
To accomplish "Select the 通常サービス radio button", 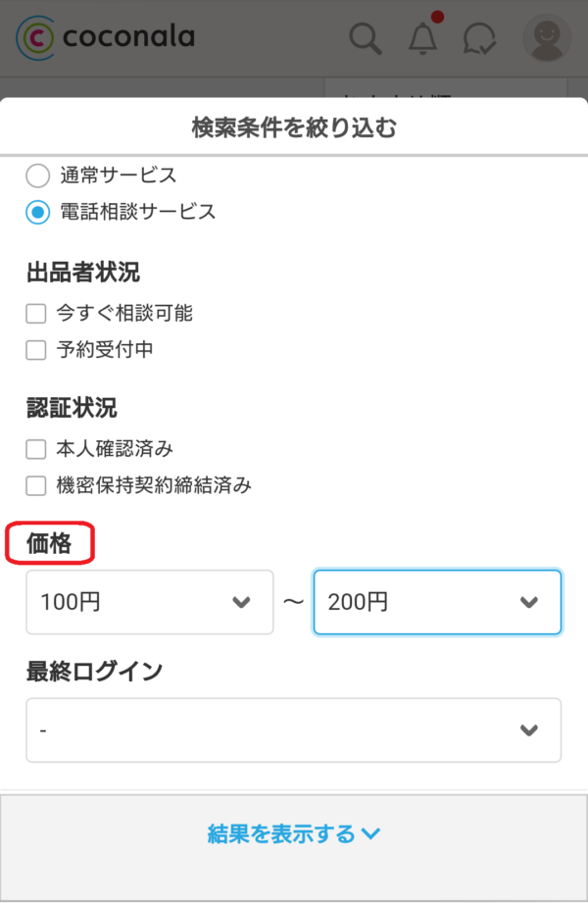I will point(37,176).
